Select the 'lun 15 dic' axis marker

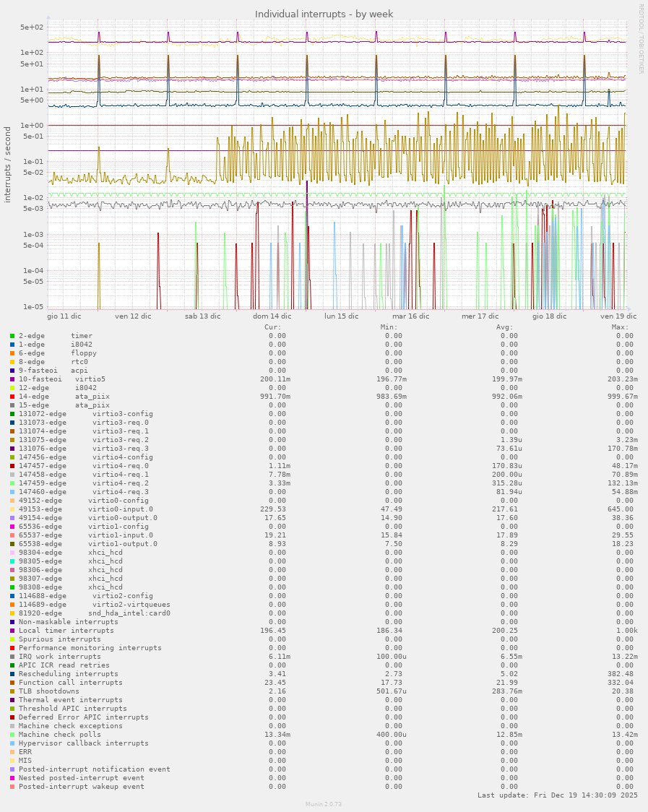pos(341,316)
